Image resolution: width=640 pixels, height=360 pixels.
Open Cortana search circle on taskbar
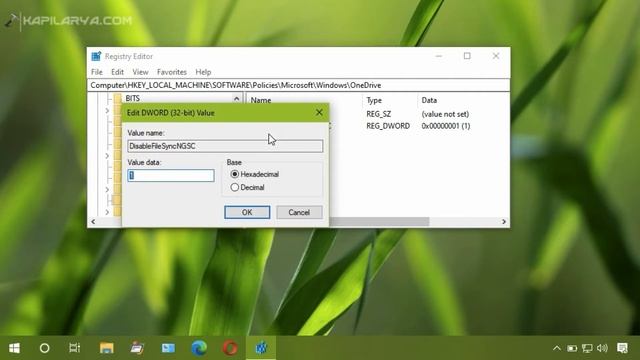44,348
